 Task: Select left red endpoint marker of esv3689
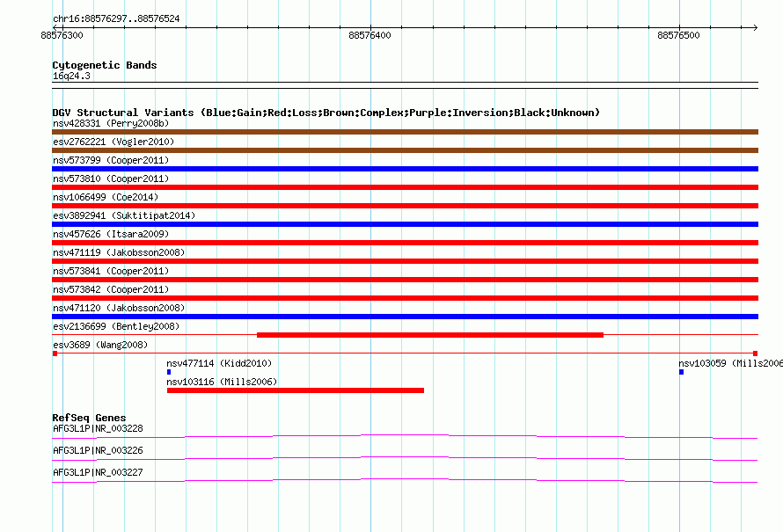click(x=55, y=353)
